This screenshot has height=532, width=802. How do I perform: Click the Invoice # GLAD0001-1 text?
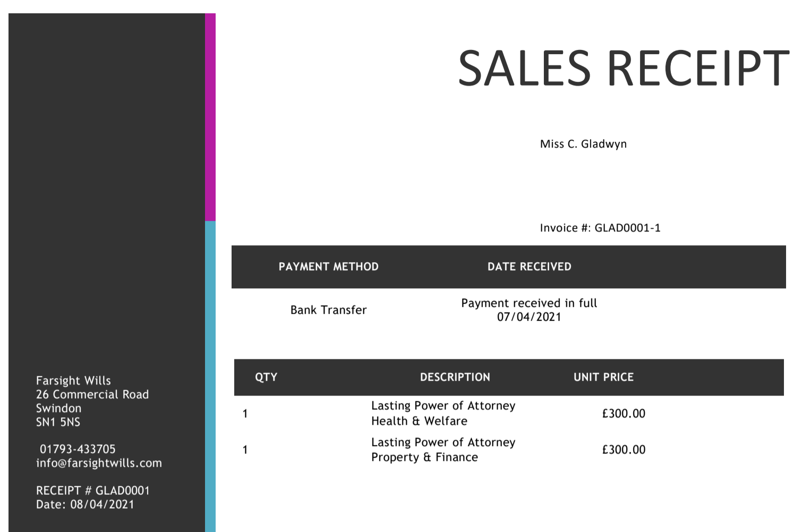tap(600, 228)
